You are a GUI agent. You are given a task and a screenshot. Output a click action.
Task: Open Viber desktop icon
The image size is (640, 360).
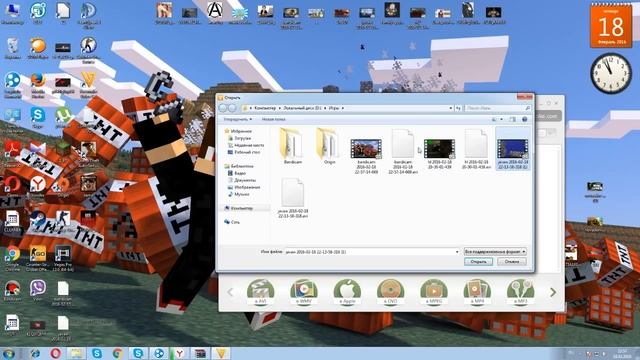click(x=38, y=291)
